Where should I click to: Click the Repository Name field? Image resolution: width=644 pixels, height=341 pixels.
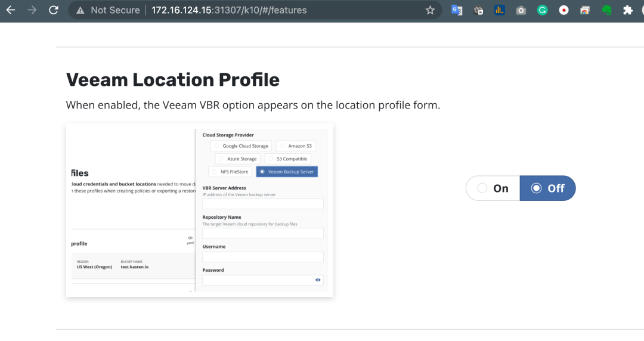263,233
